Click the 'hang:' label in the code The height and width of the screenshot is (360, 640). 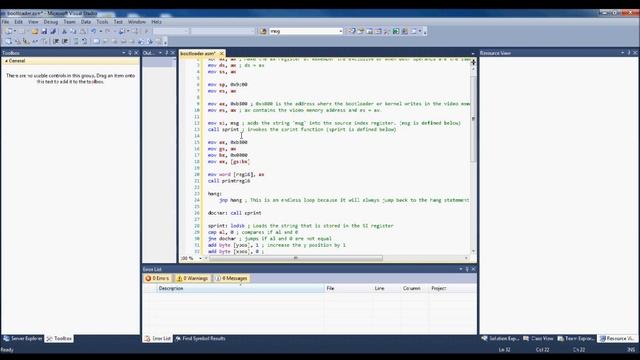point(215,193)
